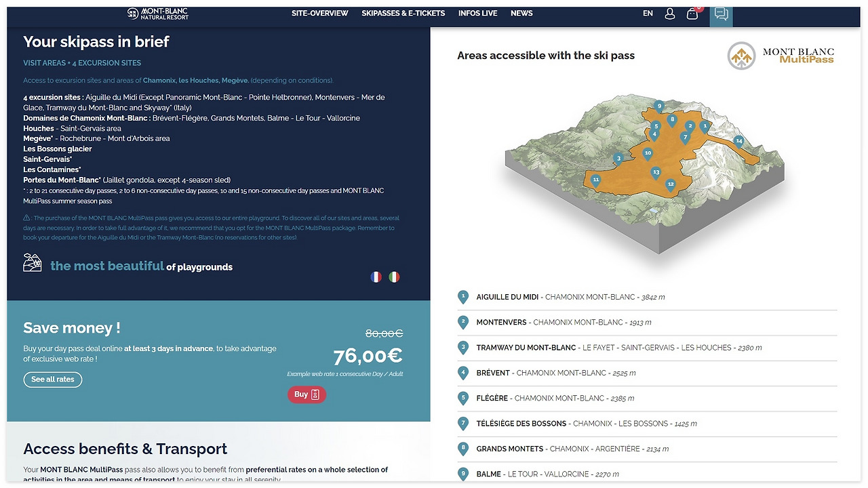868x488 pixels.
Task: Select TRAMWAY DU MONT-BLANC in the areas list
Action: coord(526,348)
